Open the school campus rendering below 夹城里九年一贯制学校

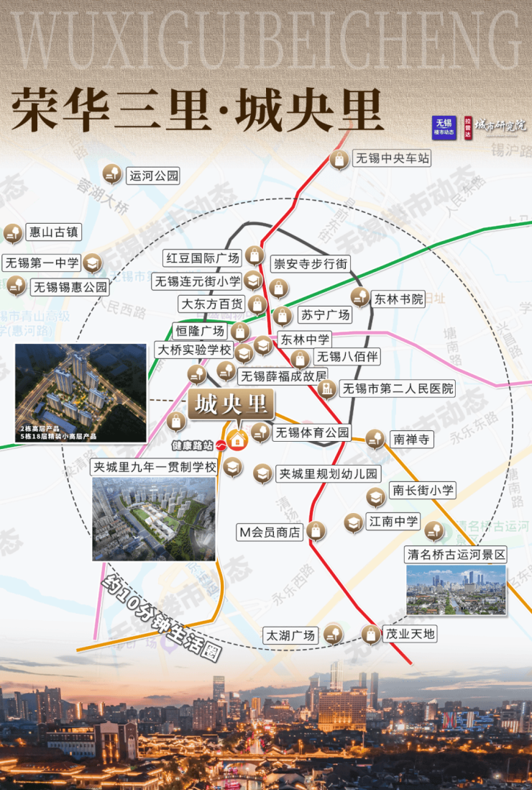point(154,519)
